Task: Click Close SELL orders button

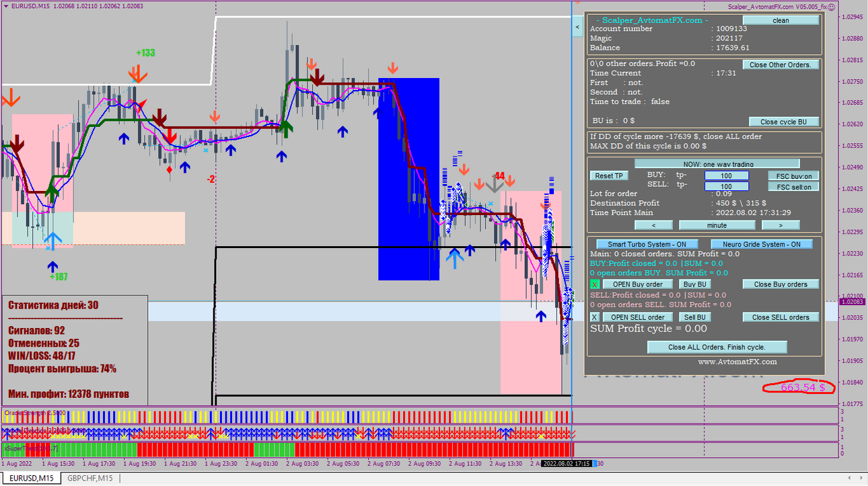Action: coord(781,317)
